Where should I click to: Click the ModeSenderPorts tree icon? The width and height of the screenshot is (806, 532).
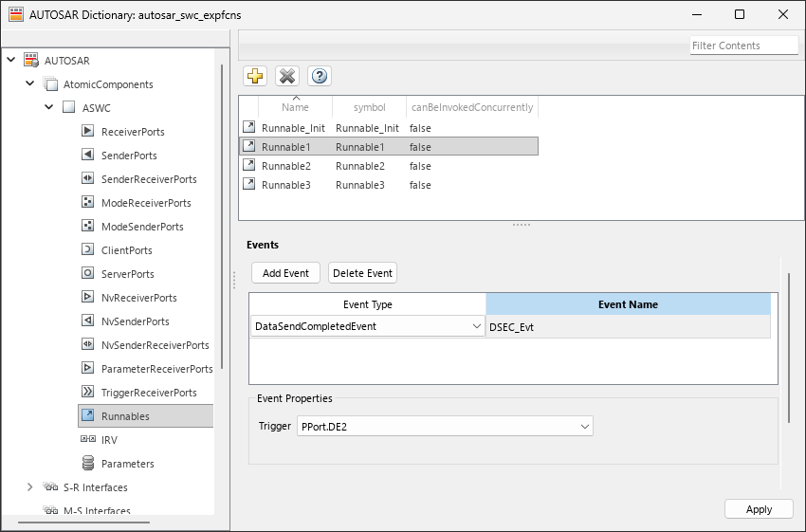88,226
